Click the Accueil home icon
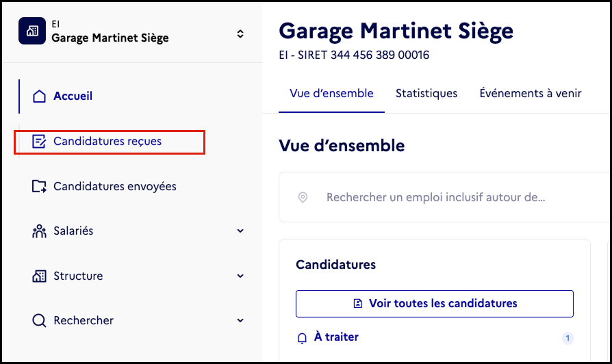Viewport: 612px width, 364px height. pyautogui.click(x=39, y=96)
